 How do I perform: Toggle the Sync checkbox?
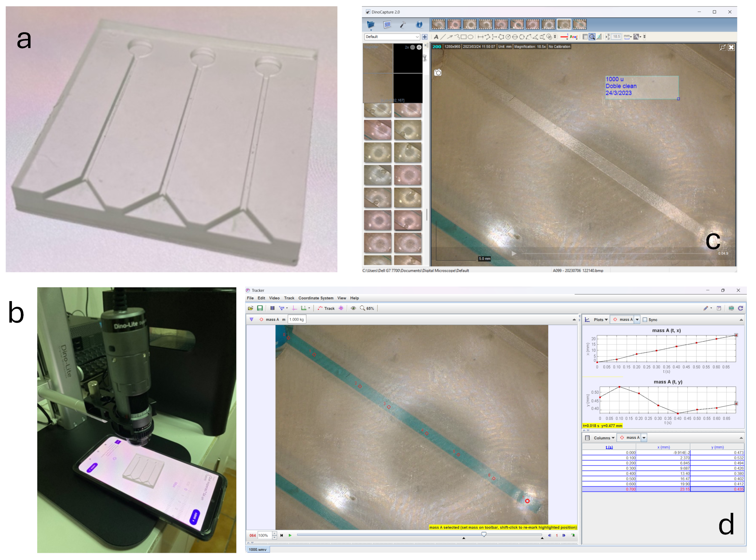pyautogui.click(x=645, y=320)
